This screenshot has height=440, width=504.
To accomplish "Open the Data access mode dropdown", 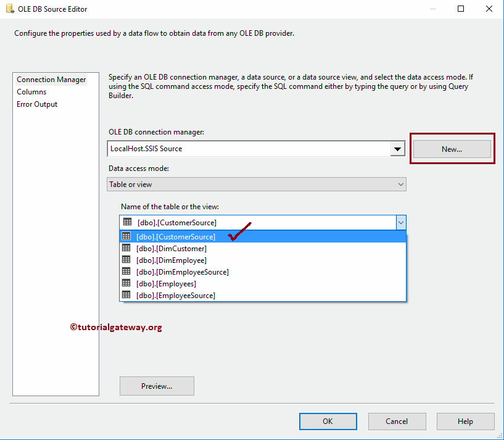I will 400,185.
